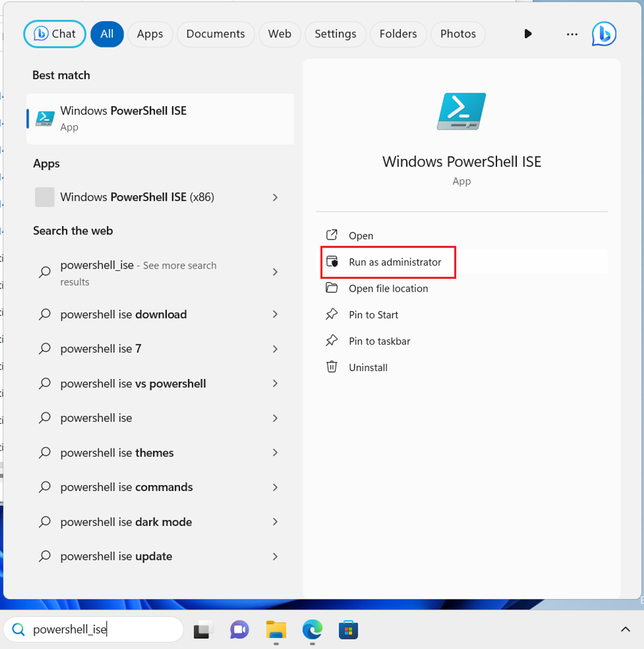Click the Uninstall trash can icon
This screenshot has height=649, width=644.
point(332,367)
